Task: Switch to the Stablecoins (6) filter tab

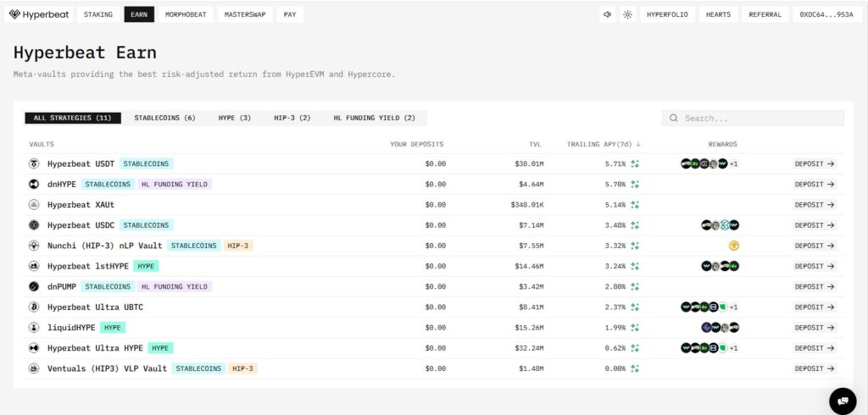Action: click(x=164, y=118)
